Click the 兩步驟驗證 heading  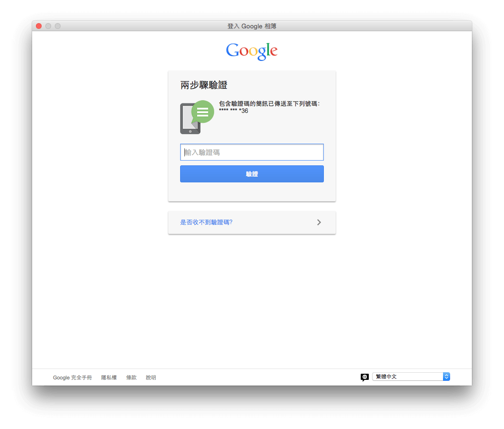point(204,85)
